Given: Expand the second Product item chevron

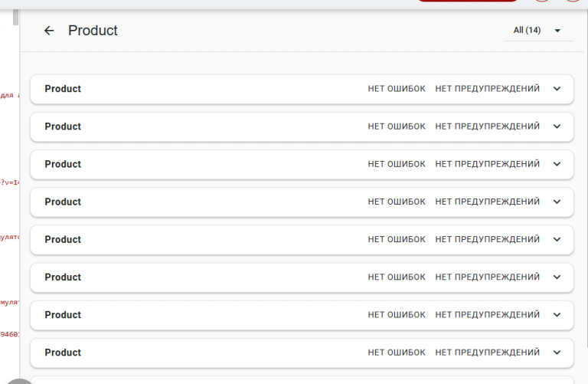Looking at the screenshot, I should click(x=557, y=126).
